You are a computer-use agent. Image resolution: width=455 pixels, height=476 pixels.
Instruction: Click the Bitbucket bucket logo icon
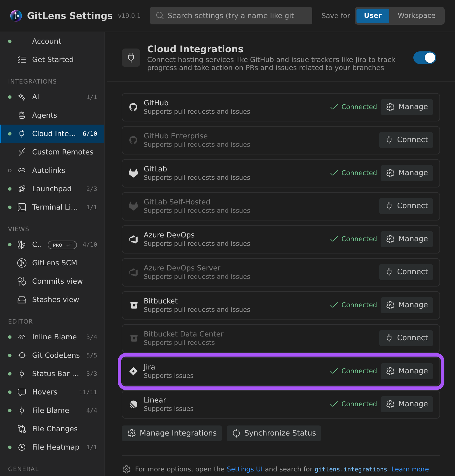[134, 305]
